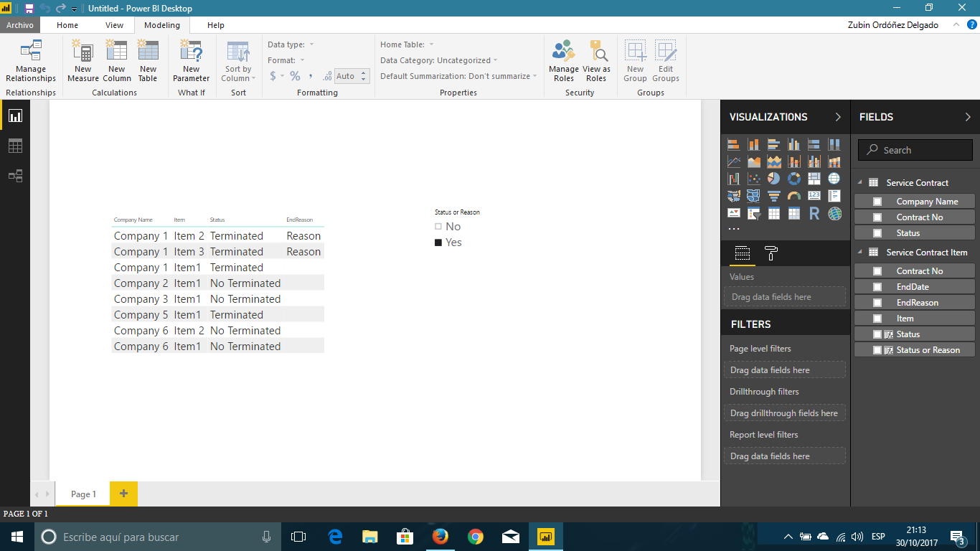Enable the EndReason field checkbox
980x551 pixels.
877,303
